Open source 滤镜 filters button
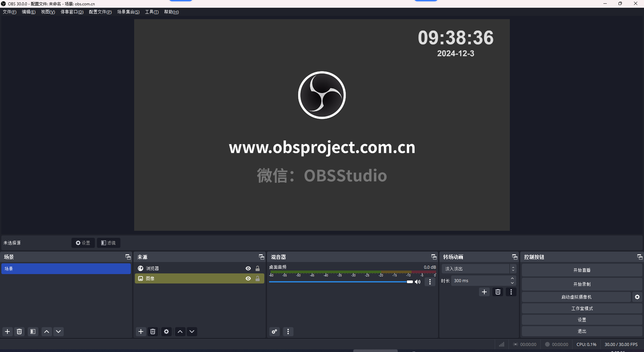Screen dimensions: 644x352 coord(109,243)
